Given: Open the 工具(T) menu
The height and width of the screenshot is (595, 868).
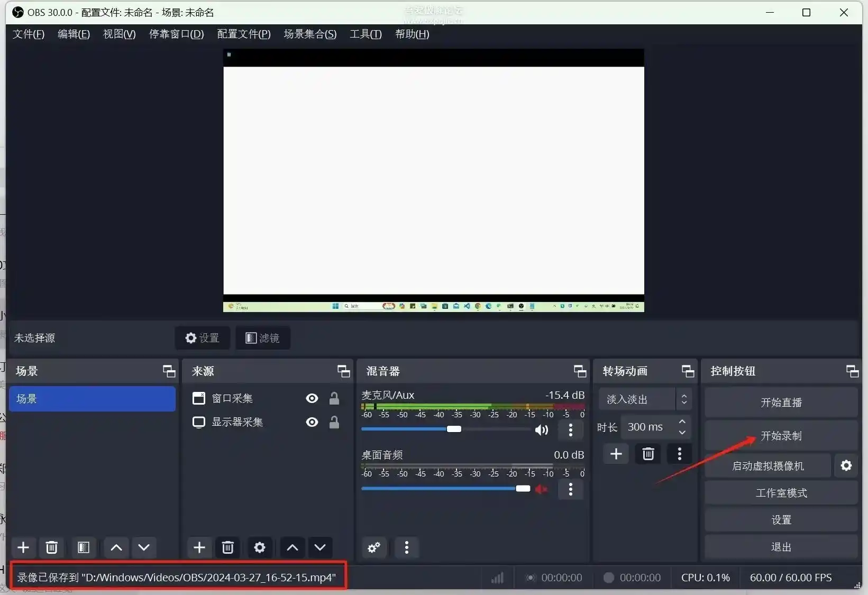Looking at the screenshot, I should point(365,34).
